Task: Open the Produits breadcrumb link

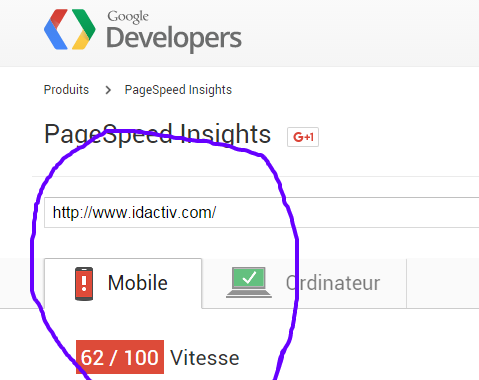Action: point(66,90)
